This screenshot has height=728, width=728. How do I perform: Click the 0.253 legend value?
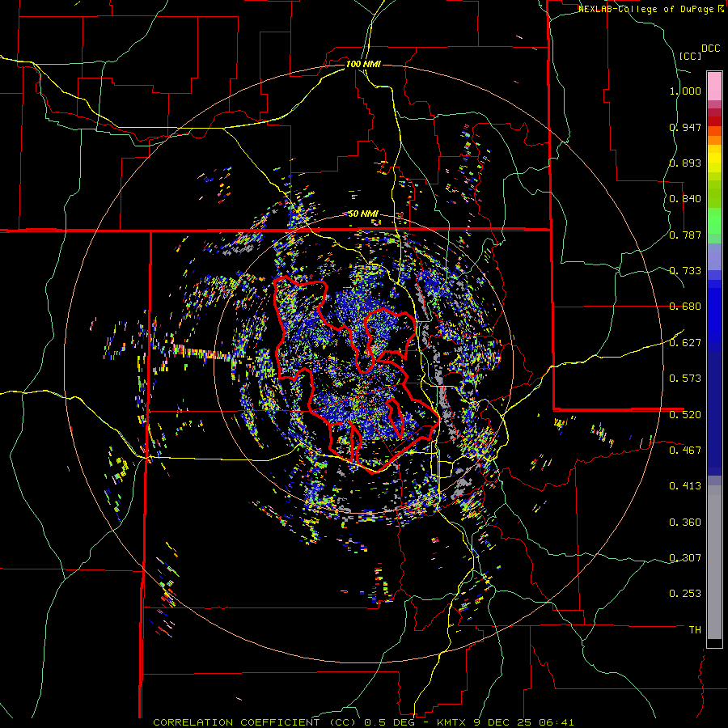click(x=685, y=594)
